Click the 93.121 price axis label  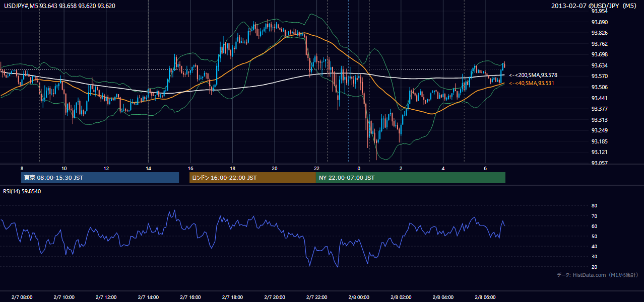point(600,152)
